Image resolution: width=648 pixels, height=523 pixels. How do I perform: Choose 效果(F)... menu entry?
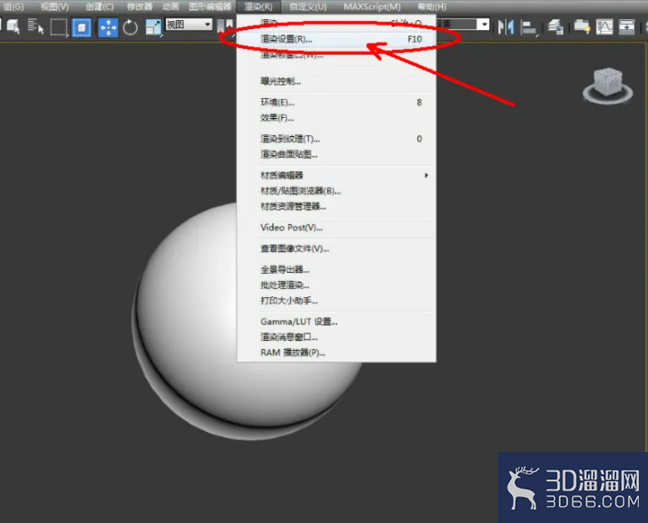tap(336, 118)
